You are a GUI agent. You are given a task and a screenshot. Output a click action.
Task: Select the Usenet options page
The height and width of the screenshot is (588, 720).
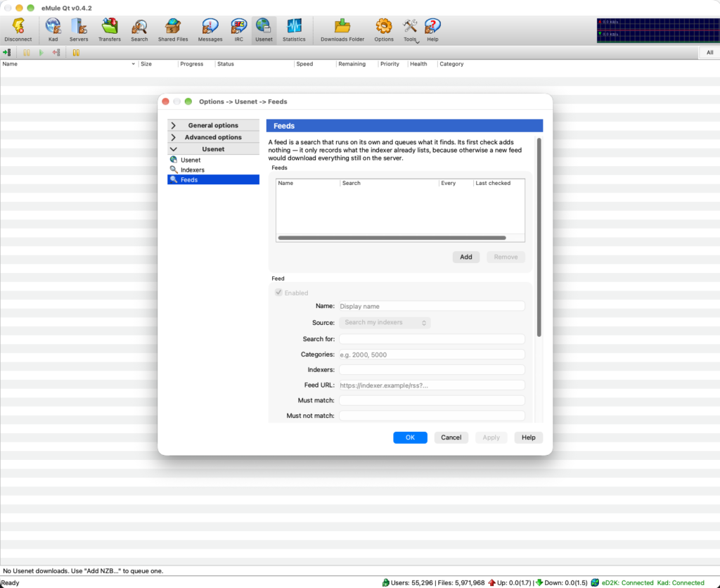pos(214,160)
